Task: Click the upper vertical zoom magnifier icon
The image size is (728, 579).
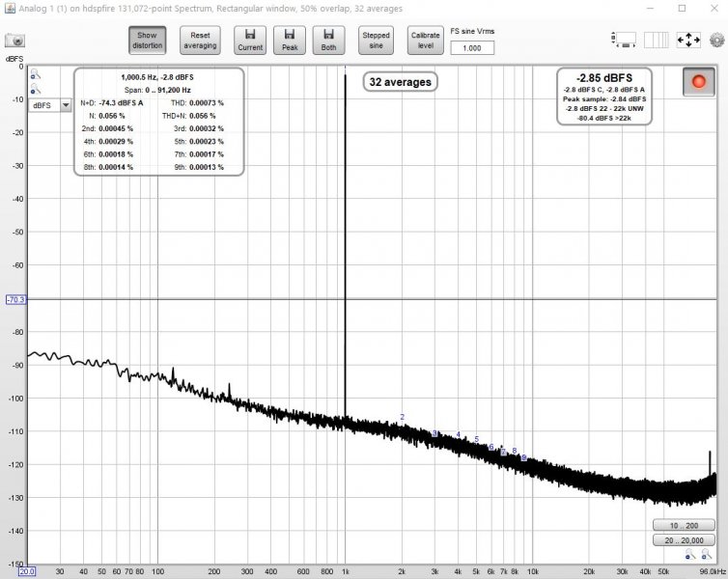Action: (x=36, y=74)
